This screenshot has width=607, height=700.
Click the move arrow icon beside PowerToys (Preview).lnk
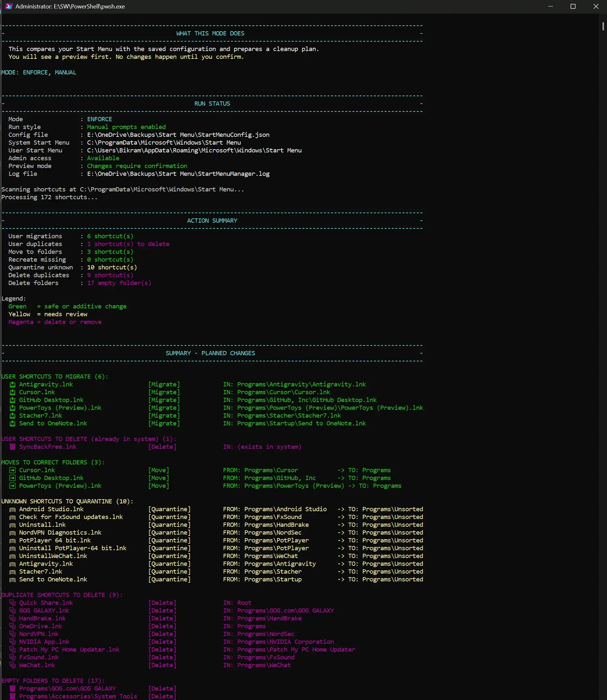click(x=13, y=486)
